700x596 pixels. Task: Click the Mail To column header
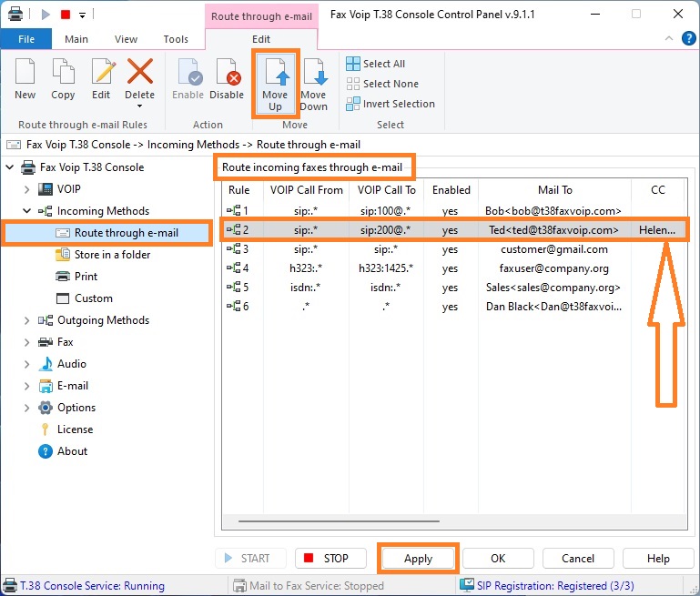555,190
